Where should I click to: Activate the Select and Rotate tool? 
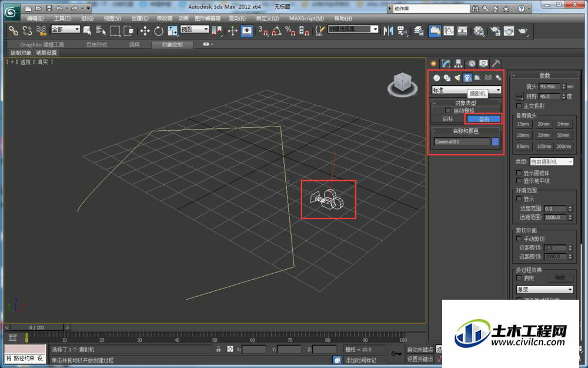(x=159, y=31)
